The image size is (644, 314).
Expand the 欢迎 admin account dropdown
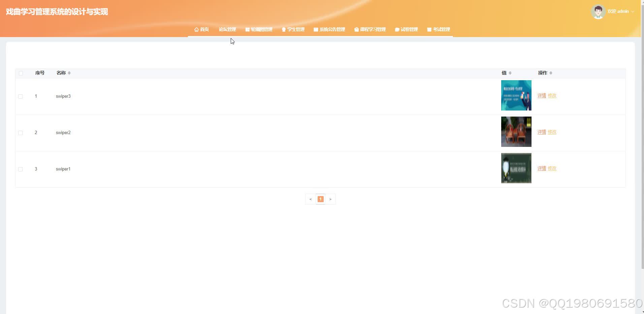[x=621, y=11]
